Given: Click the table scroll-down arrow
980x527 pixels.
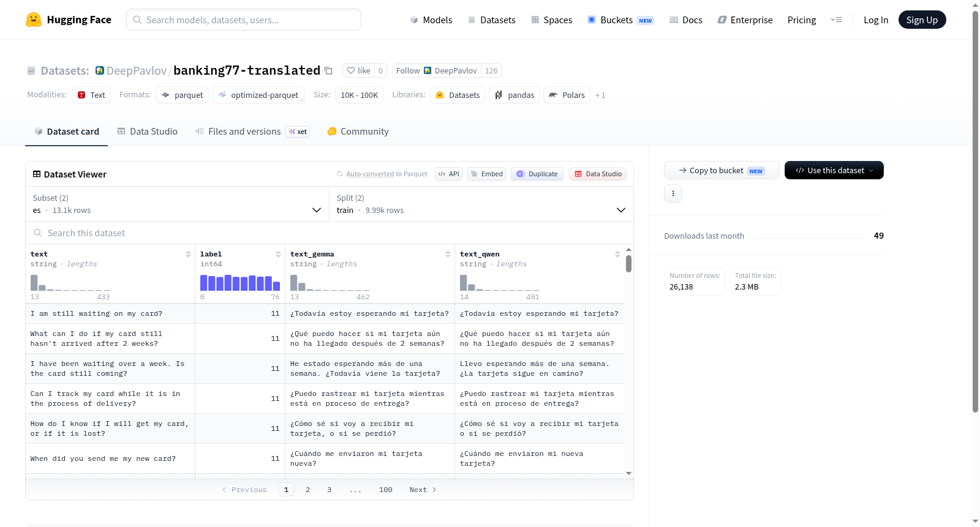Looking at the screenshot, I should [x=628, y=473].
